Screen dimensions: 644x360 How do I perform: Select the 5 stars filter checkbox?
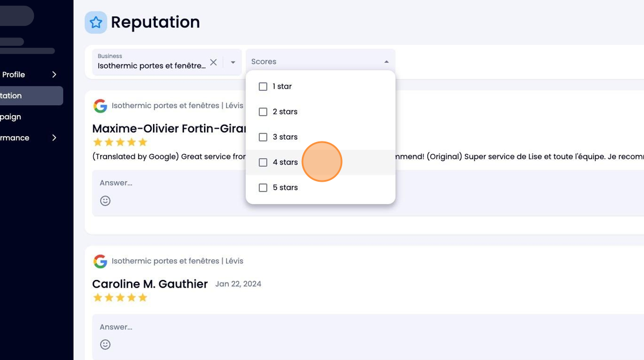pos(263,188)
